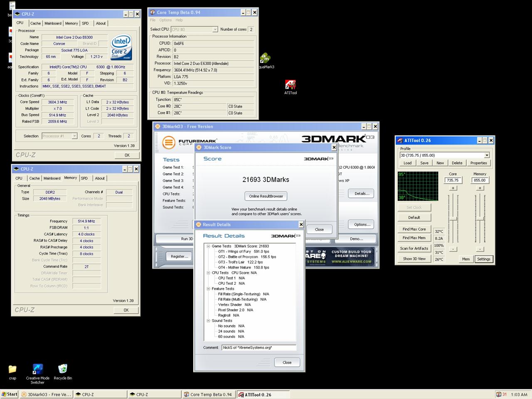Open the Select CPU dropdown in Core Temp
532x399 pixels.
click(215, 30)
